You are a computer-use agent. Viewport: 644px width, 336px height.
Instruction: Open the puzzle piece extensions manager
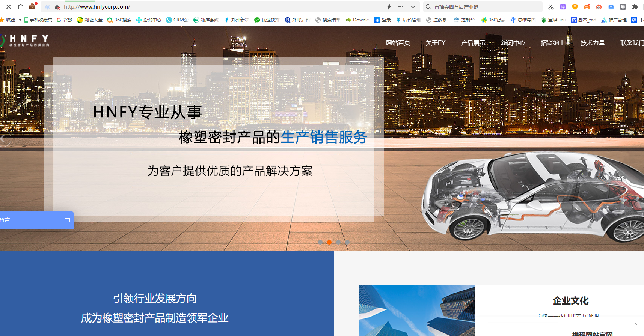point(635,7)
